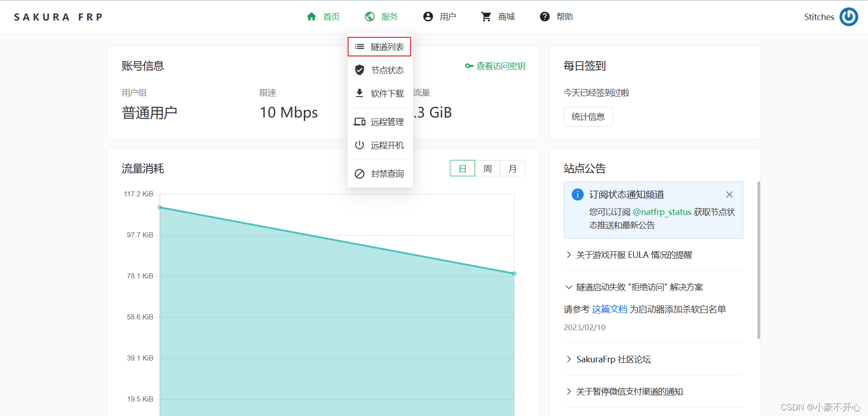Click the 78.1 KiB axis label

pos(140,276)
